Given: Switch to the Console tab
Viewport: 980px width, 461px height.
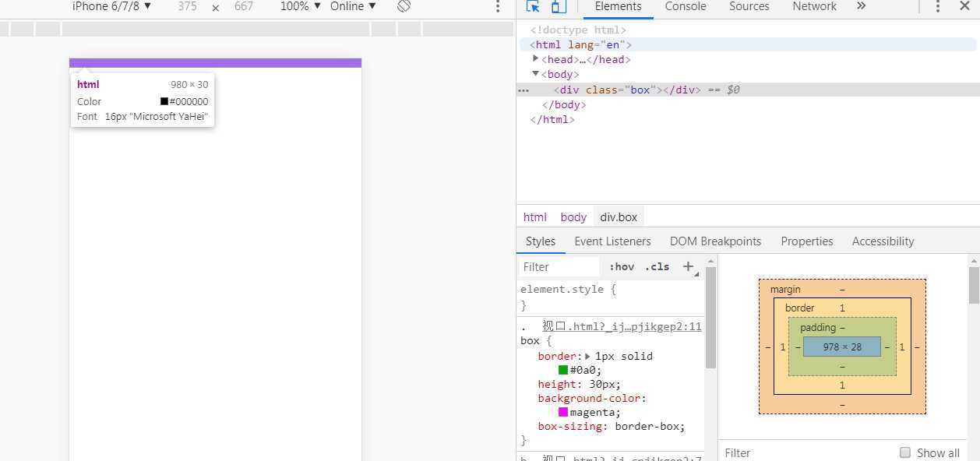Looking at the screenshot, I should [686, 6].
